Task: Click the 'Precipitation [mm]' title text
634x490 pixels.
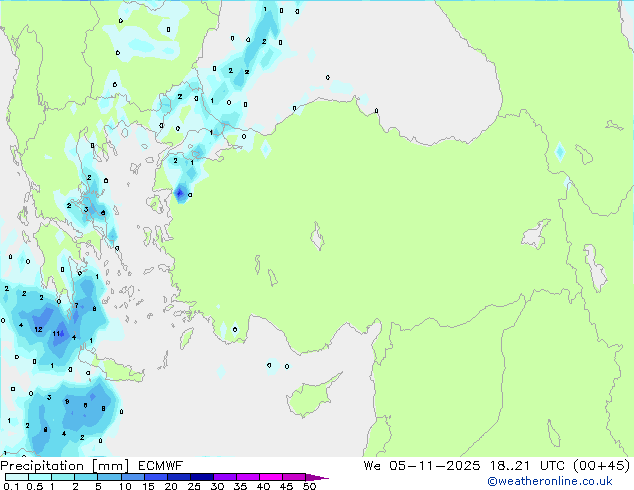Action: 64,466
